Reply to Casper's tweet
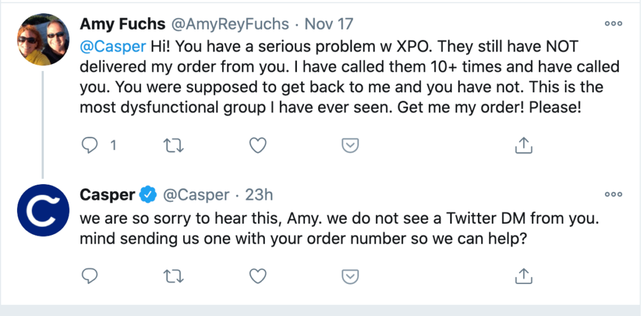Image resolution: width=644 pixels, height=316 pixels. tap(91, 276)
